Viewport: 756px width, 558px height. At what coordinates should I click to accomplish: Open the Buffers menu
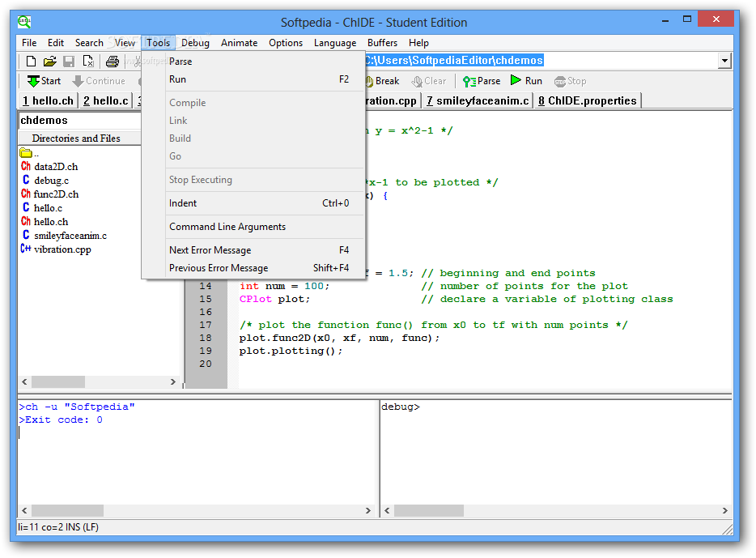(x=382, y=43)
